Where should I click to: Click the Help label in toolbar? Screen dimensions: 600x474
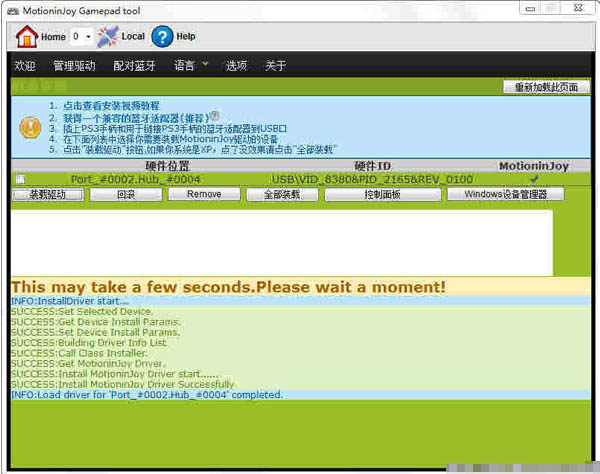[186, 36]
